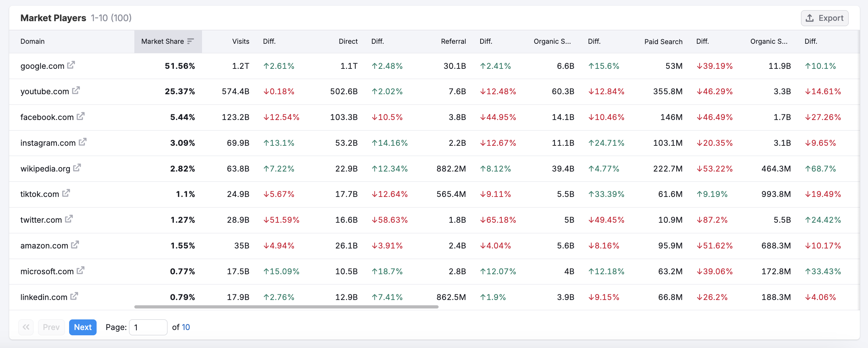Image resolution: width=868 pixels, height=348 pixels.
Task: Open youtube.com external link icon
Action: coord(76,90)
